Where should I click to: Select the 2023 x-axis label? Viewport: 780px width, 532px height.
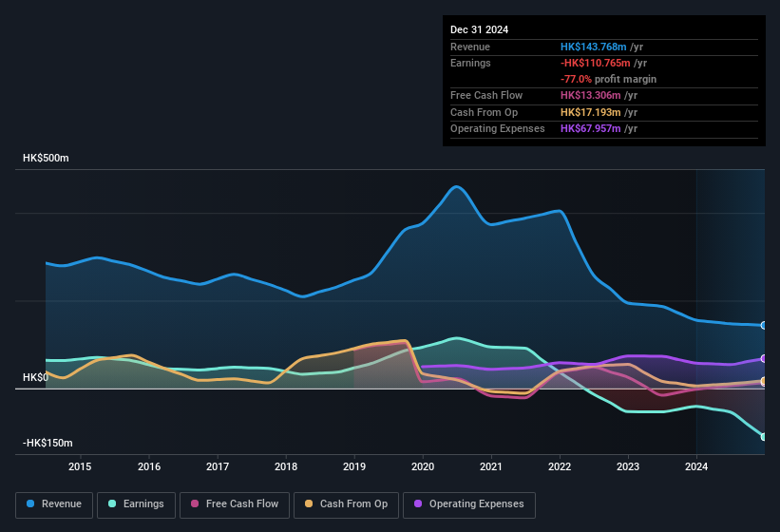click(628, 466)
